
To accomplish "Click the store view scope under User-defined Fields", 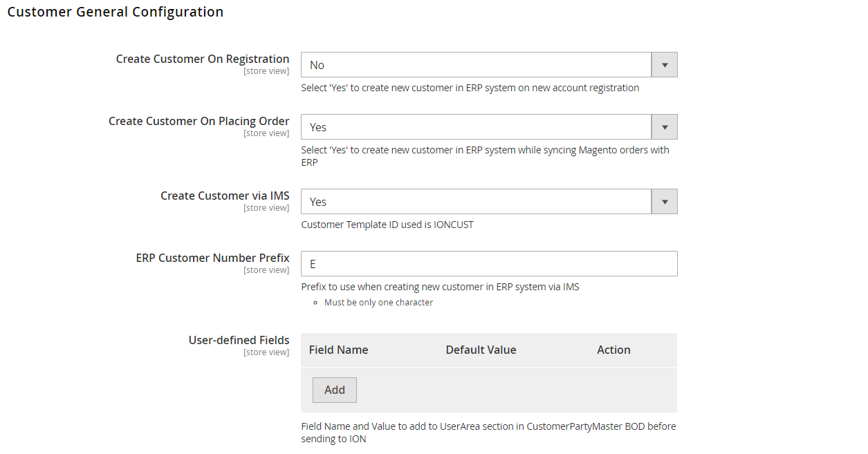I will pyautogui.click(x=266, y=352).
